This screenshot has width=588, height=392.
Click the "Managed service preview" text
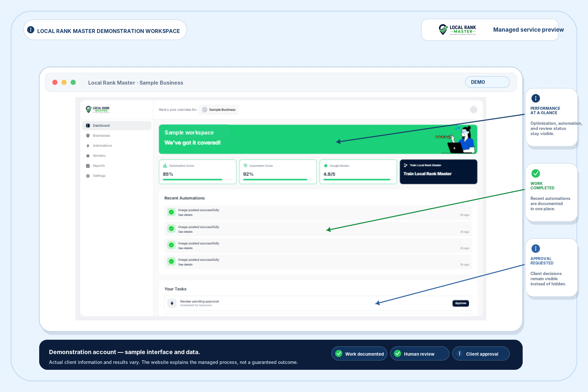(x=528, y=30)
